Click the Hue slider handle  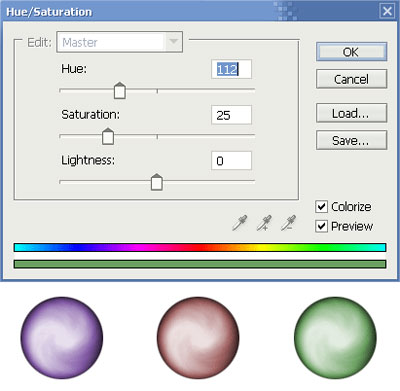point(120,91)
